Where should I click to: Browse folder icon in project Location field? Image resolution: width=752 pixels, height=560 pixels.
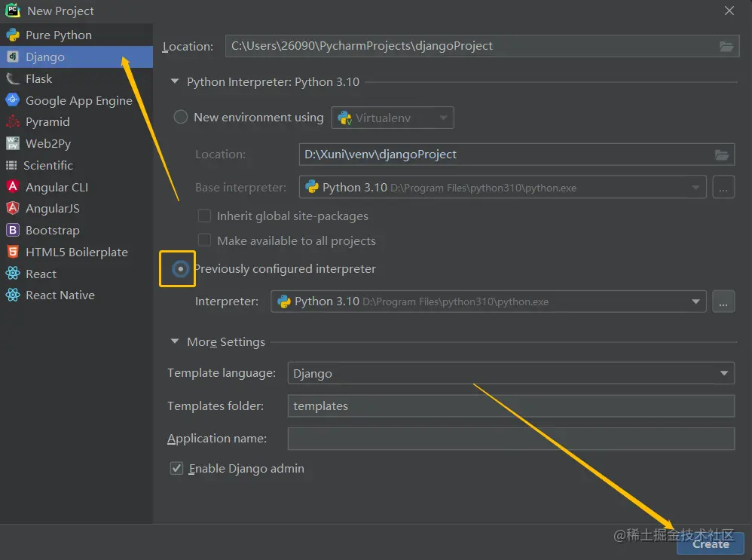(726, 46)
